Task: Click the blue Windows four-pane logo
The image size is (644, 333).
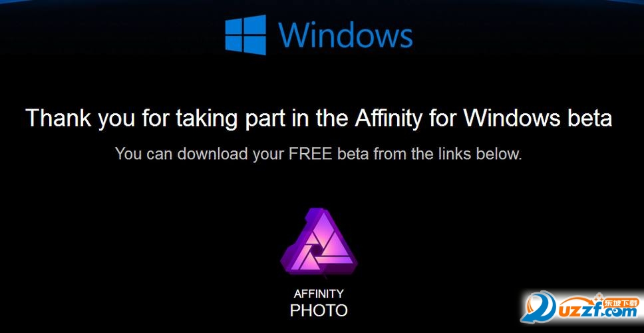Action: coord(245,35)
